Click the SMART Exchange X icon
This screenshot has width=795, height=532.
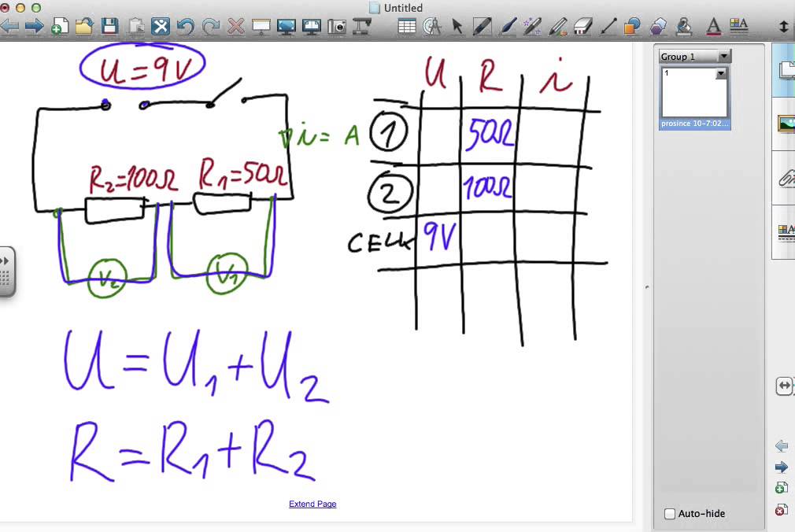[161, 26]
